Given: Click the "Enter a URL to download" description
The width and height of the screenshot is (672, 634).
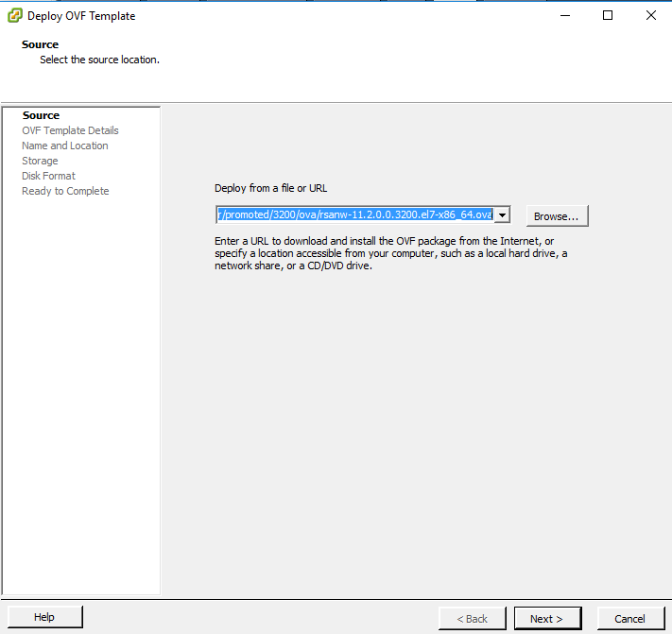Looking at the screenshot, I should [391, 253].
